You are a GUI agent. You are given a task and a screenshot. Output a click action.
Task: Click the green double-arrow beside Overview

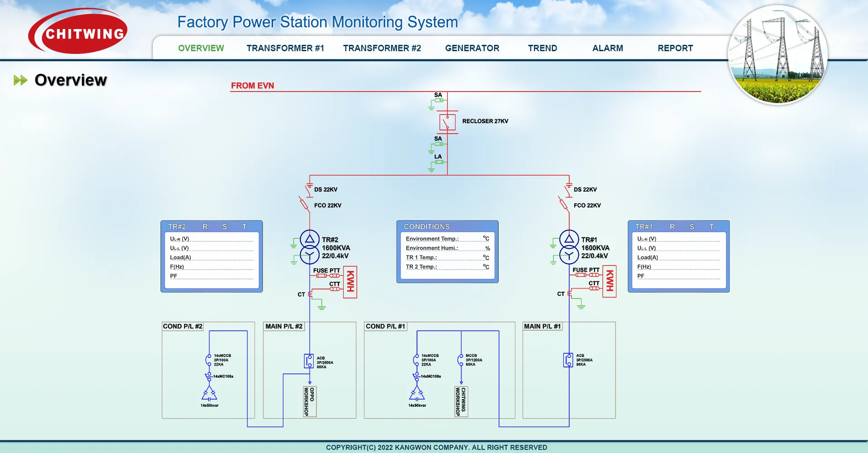tap(20, 80)
